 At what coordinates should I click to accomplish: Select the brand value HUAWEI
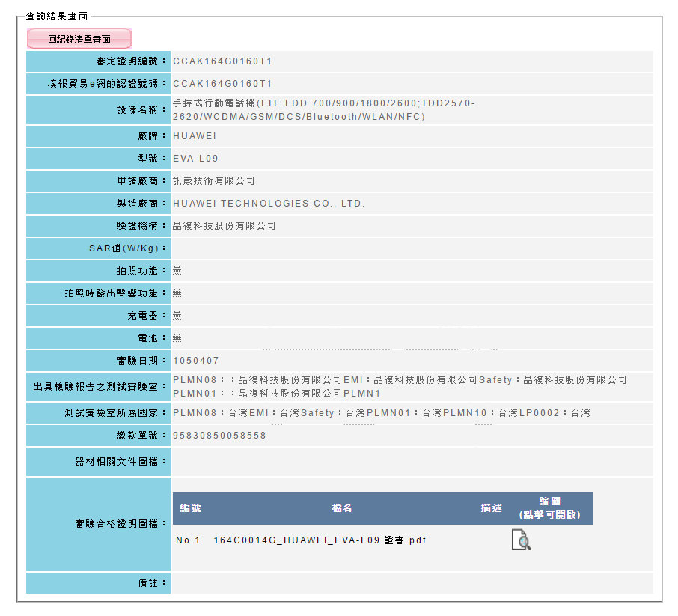[195, 136]
